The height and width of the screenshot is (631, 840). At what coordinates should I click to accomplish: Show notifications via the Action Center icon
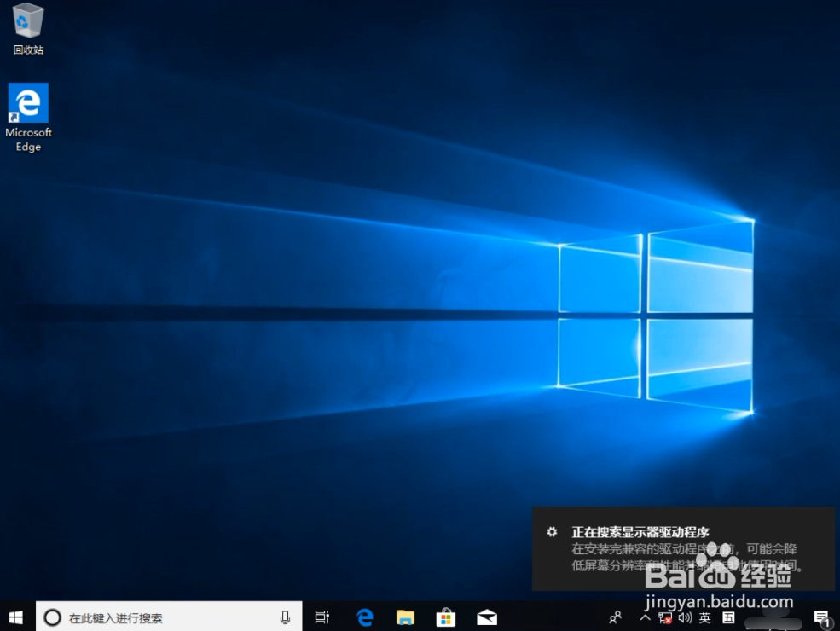pos(821,617)
